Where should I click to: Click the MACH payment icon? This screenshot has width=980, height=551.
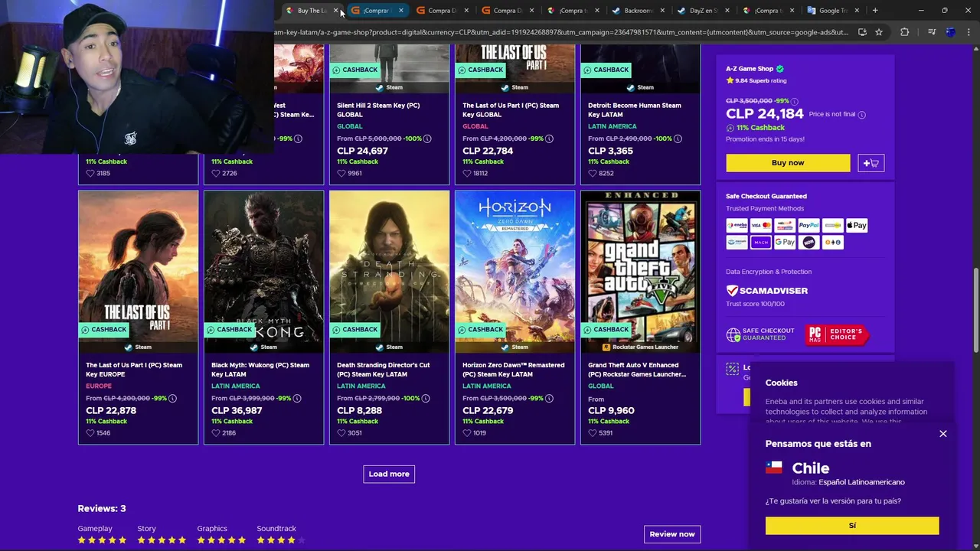[761, 242]
